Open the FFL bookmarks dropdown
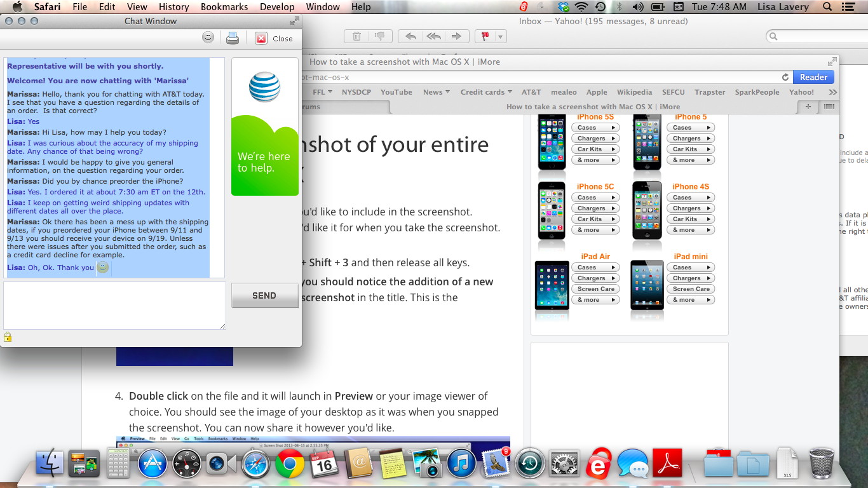 [322, 92]
